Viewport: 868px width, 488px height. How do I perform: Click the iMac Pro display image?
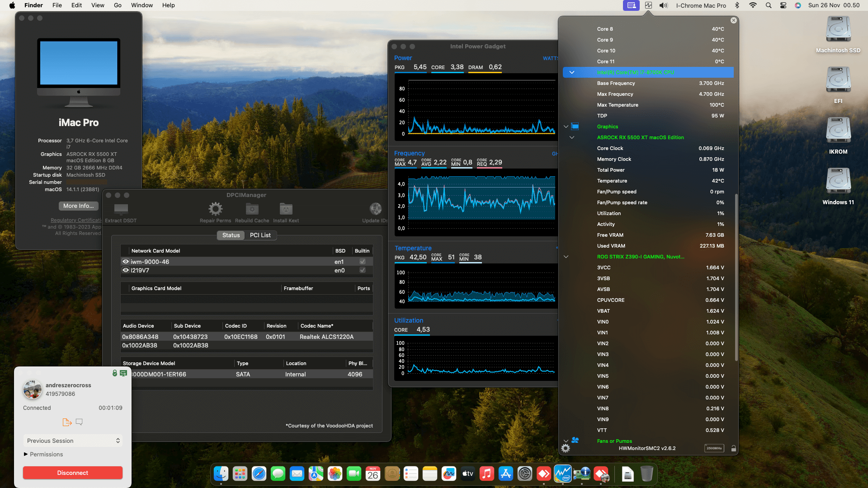pos(79,72)
